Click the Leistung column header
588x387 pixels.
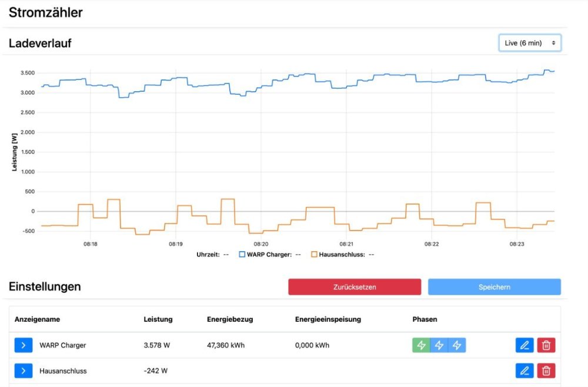tap(158, 319)
